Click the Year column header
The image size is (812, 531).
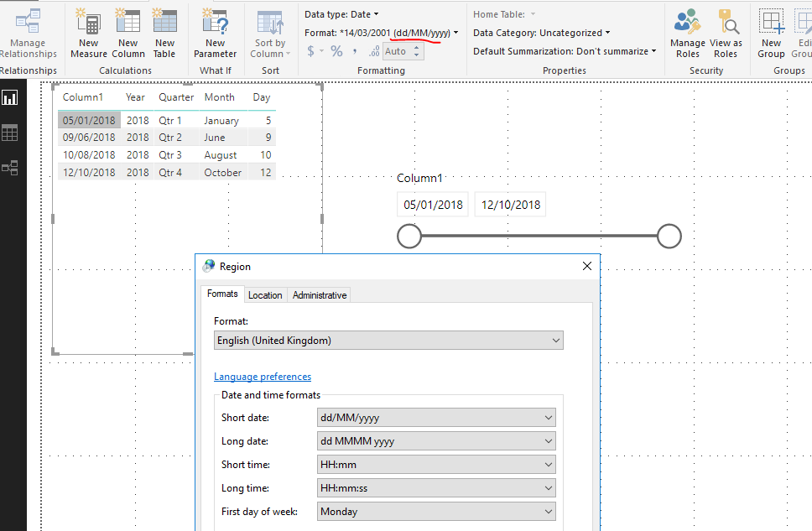135,97
